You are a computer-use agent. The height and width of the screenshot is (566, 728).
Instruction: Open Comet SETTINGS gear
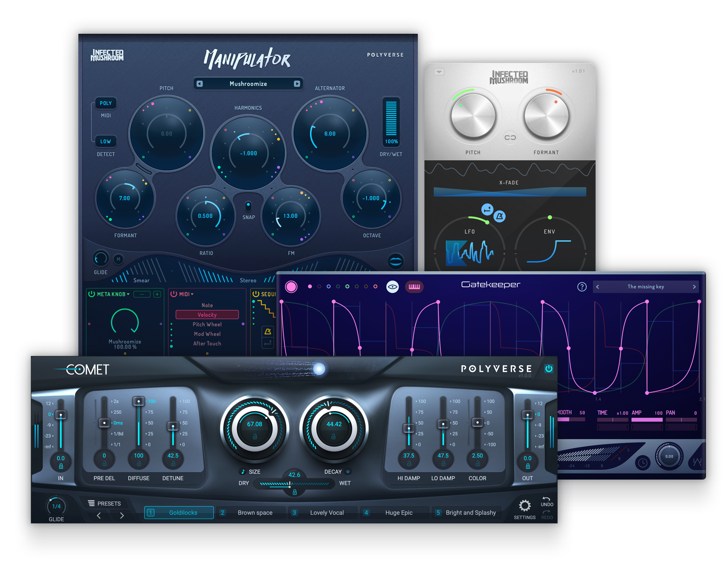tap(525, 505)
